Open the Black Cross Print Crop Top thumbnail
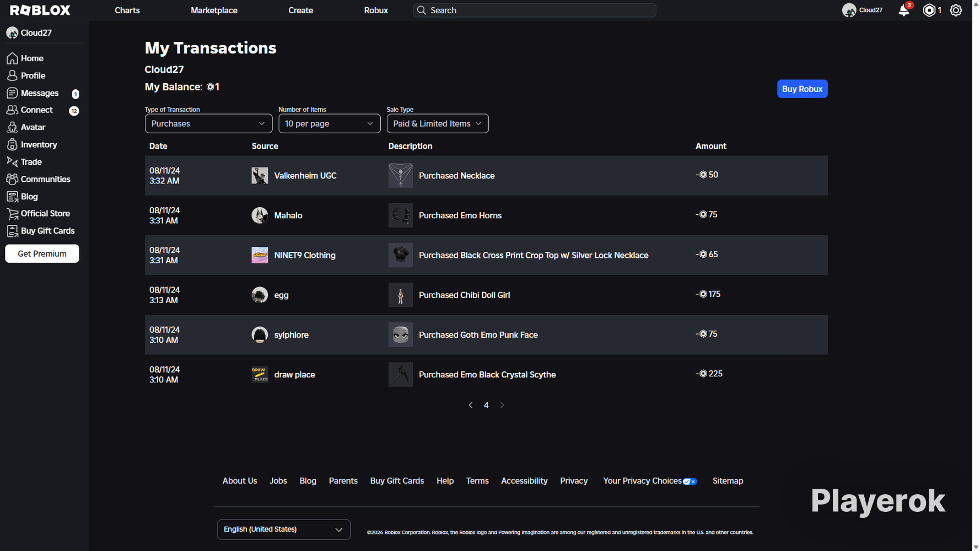Viewport: 980px width, 551px height. pyautogui.click(x=401, y=255)
